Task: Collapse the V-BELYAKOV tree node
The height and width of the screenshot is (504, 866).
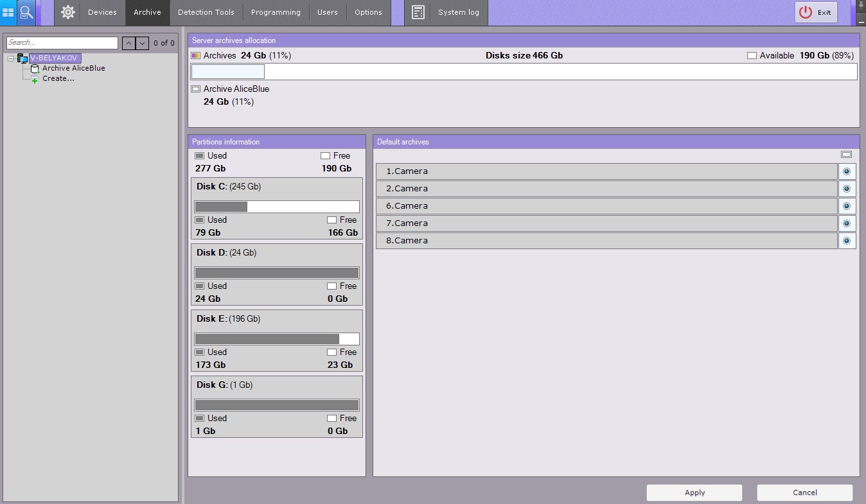Action: coord(11,58)
